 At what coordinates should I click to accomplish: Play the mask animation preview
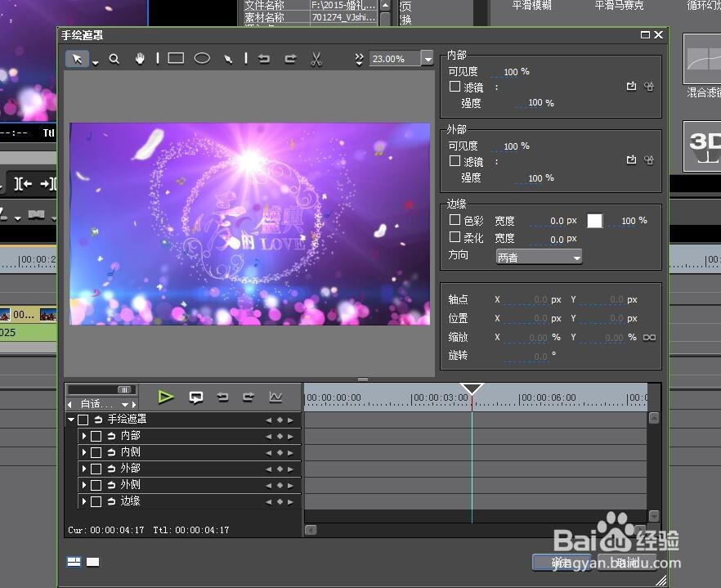click(165, 397)
